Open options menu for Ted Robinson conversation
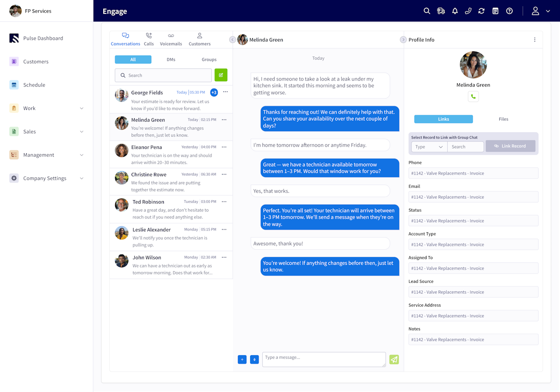The image size is (560, 392). click(224, 202)
